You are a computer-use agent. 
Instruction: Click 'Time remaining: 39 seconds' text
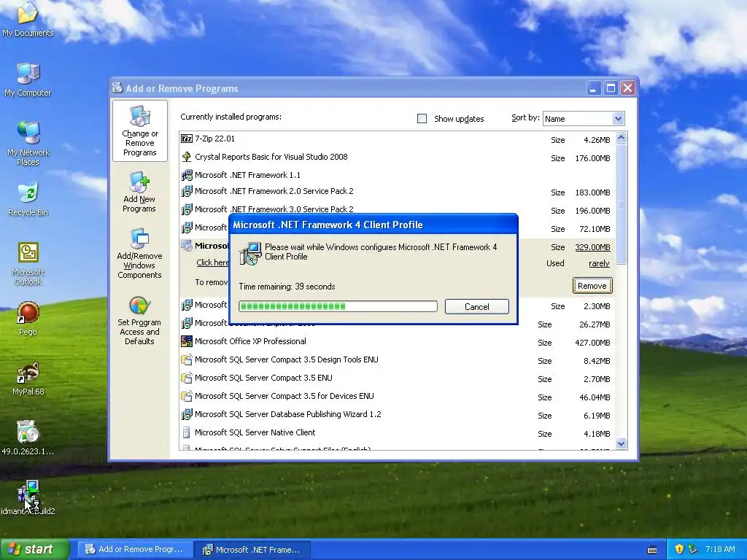(287, 287)
